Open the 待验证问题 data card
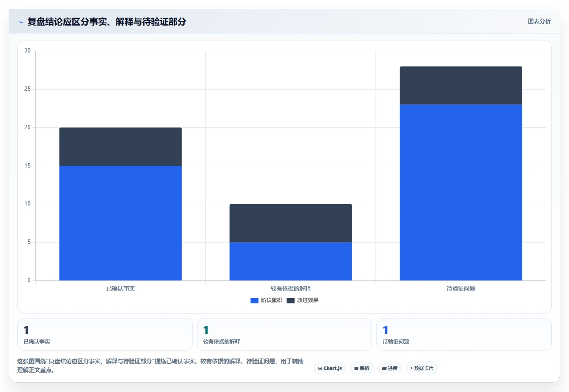The image size is (569, 392). [x=464, y=334]
